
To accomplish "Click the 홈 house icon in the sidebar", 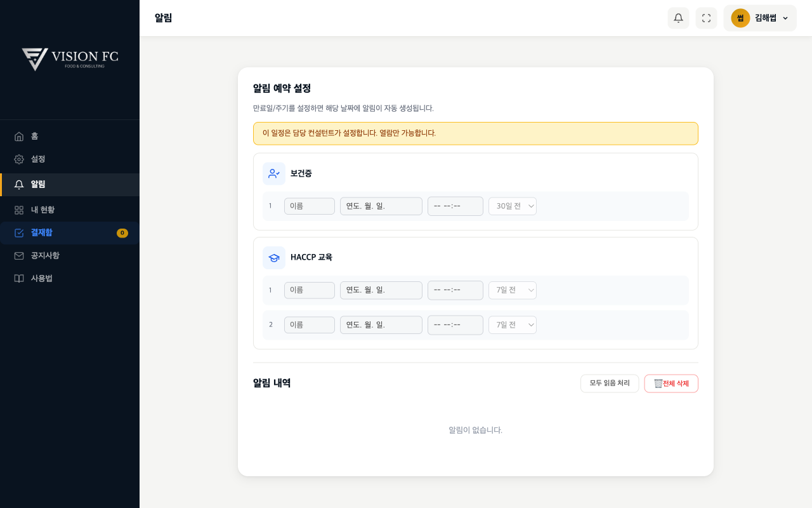I will tap(19, 137).
